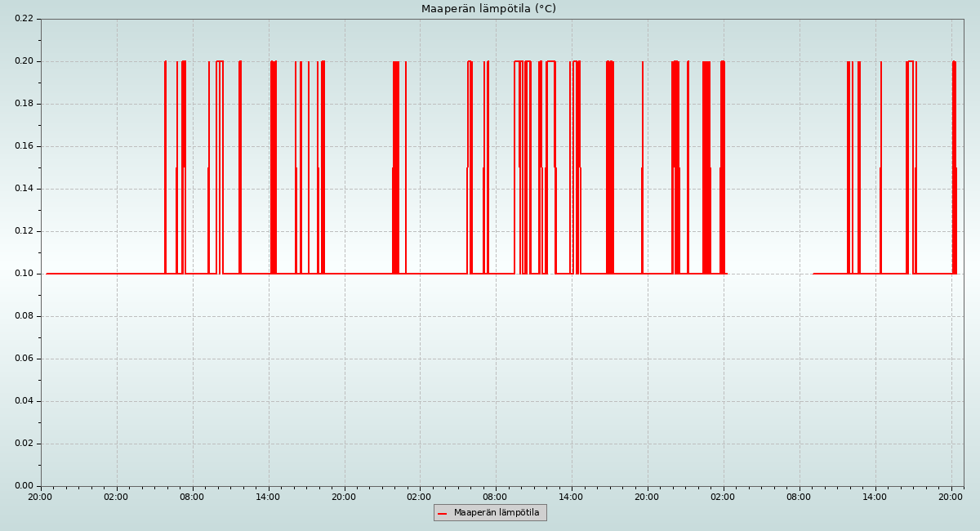Select the 0.04 y-axis label
The image size is (980, 531).
click(24, 401)
